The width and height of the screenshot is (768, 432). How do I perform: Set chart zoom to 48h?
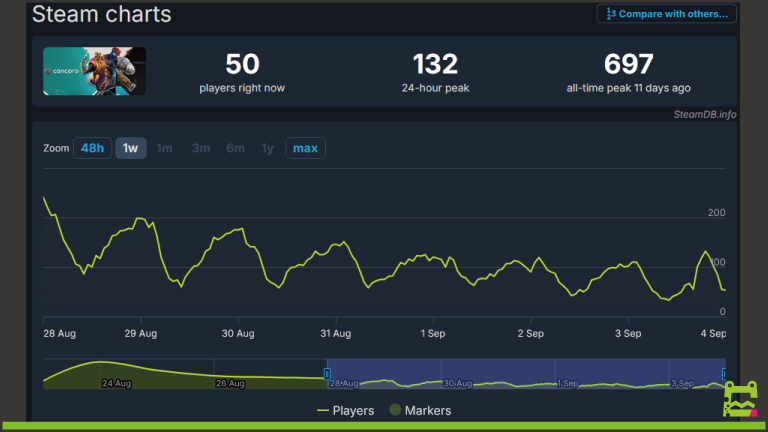pos(92,148)
